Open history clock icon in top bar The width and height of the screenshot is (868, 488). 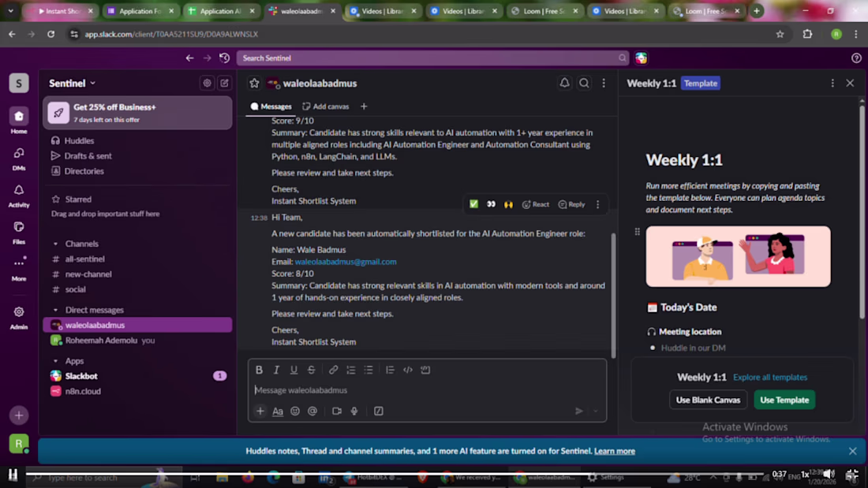224,58
